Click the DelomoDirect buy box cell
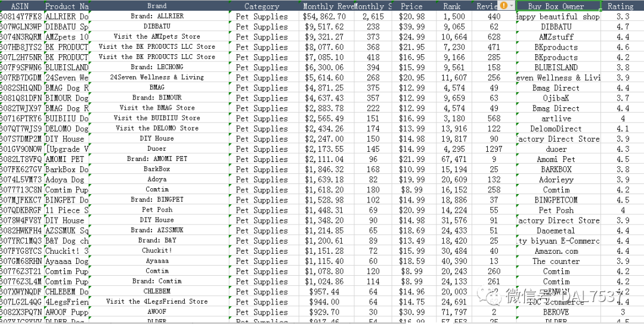 (558, 129)
